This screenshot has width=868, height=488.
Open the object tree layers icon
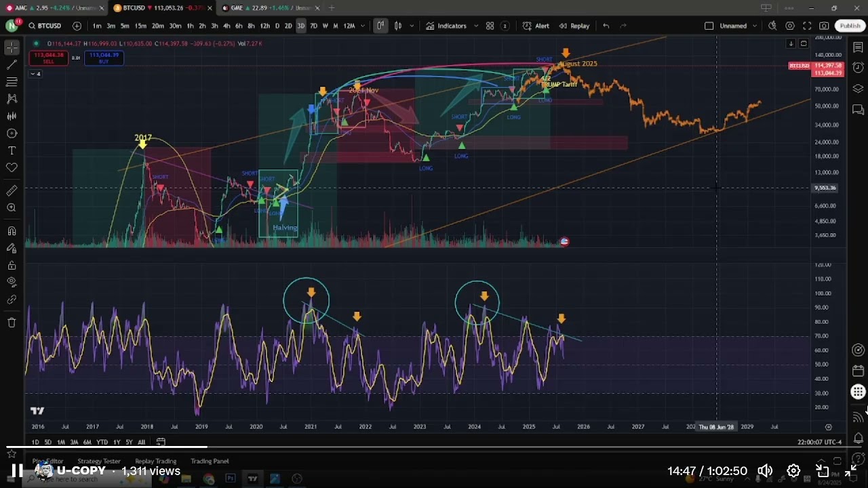(858, 89)
